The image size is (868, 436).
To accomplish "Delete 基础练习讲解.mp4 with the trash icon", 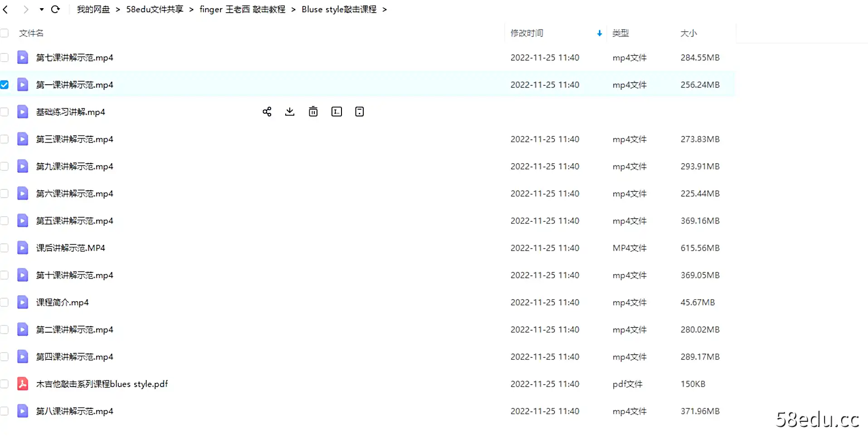I will [x=313, y=112].
